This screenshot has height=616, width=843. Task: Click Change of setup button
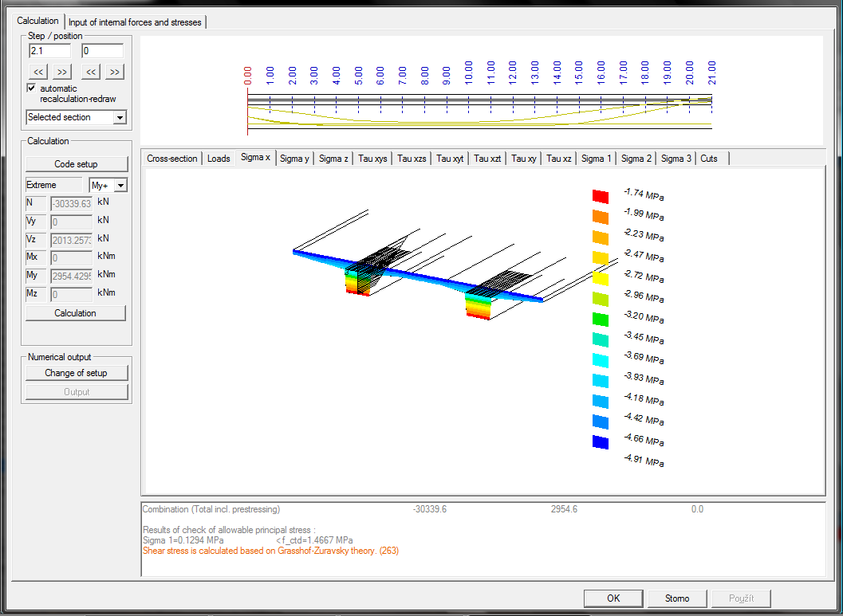pos(76,373)
